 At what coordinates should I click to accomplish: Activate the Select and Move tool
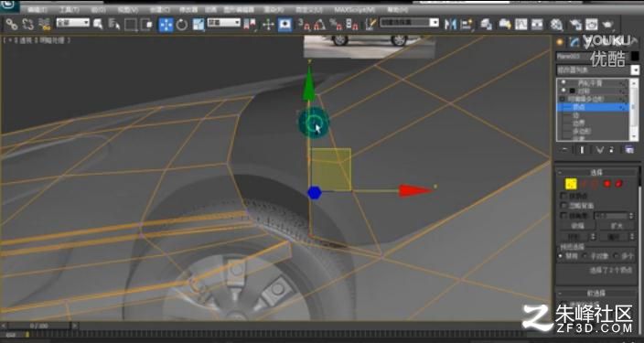click(x=166, y=25)
